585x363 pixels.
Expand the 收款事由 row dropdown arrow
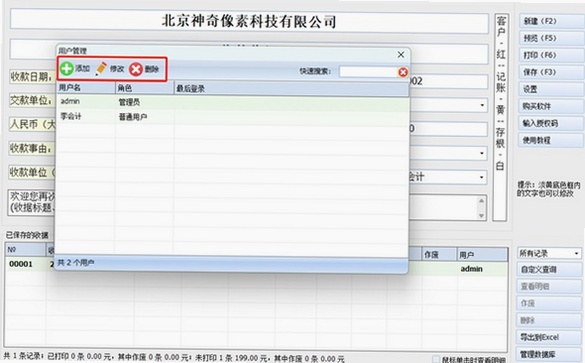point(482,153)
